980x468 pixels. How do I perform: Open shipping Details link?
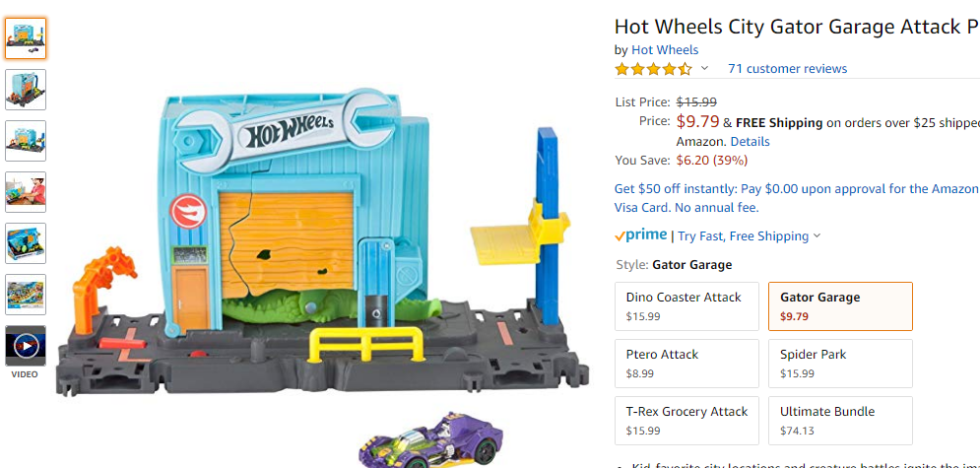(x=750, y=142)
